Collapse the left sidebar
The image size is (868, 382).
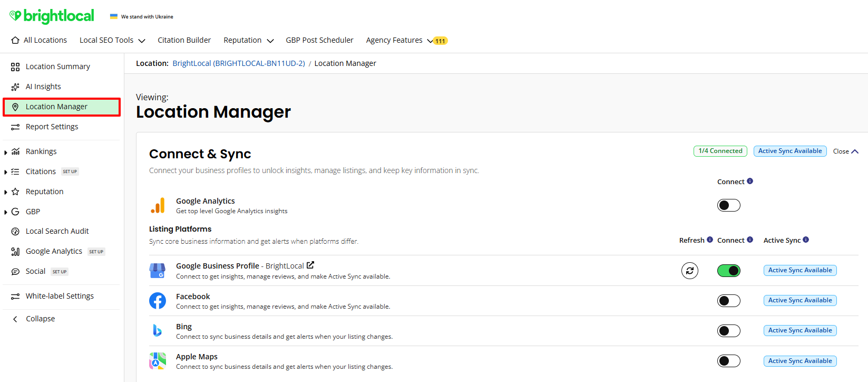click(x=34, y=319)
